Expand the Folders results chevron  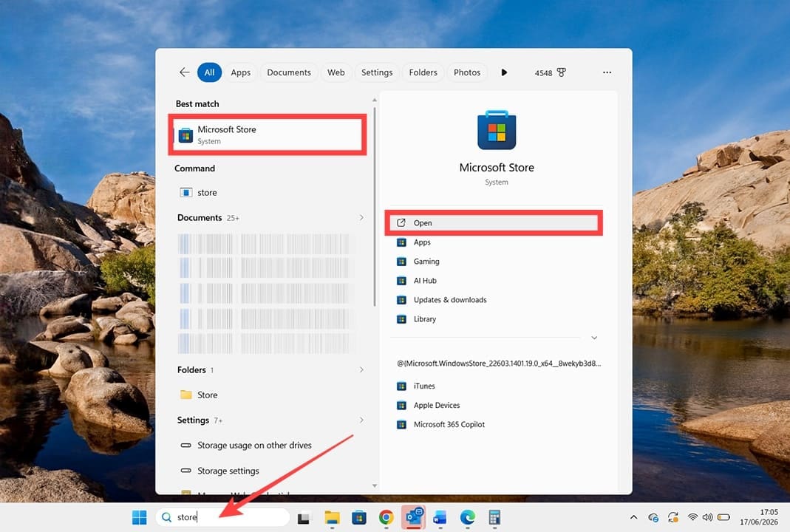tap(361, 369)
